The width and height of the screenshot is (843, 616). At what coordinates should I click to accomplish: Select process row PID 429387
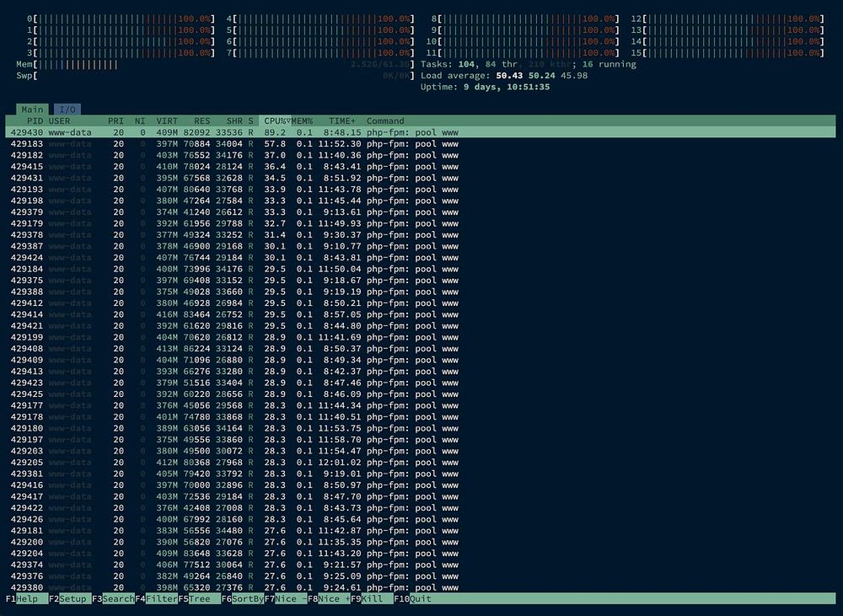pyautogui.click(x=421, y=246)
